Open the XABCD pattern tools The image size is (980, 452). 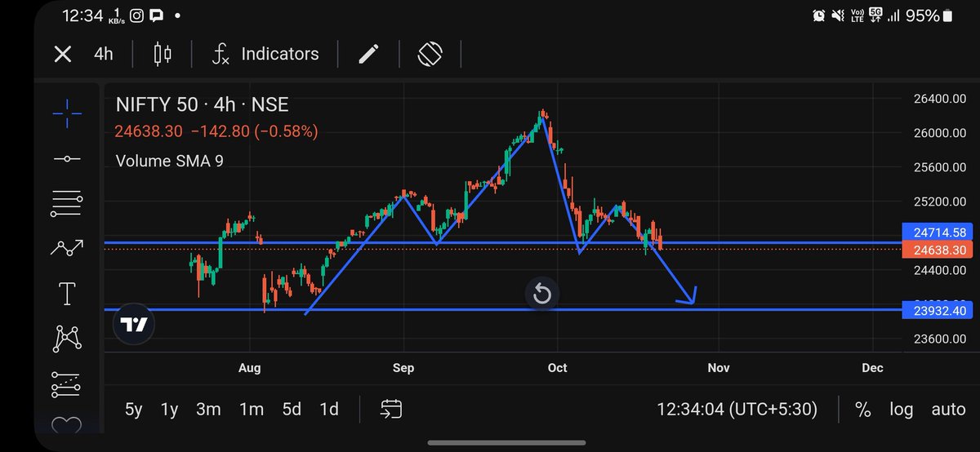67,338
